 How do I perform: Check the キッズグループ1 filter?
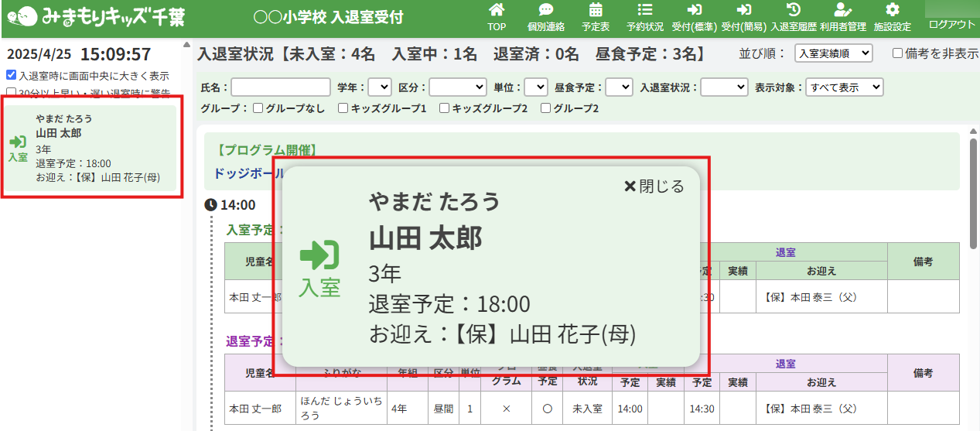point(343,108)
